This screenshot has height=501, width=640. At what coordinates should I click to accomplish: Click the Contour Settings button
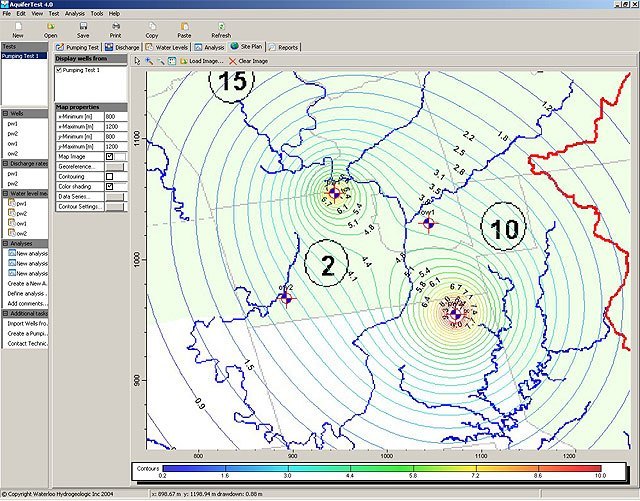[114, 207]
